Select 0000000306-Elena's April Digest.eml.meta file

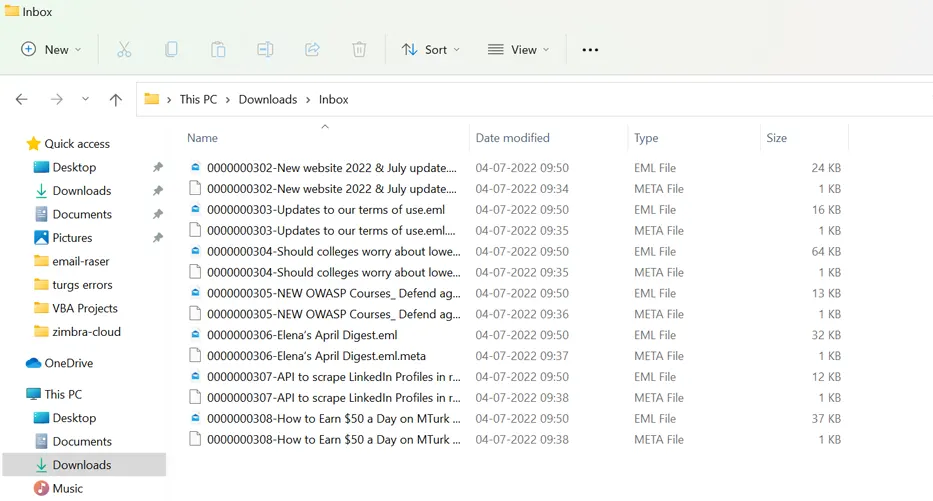(317, 356)
